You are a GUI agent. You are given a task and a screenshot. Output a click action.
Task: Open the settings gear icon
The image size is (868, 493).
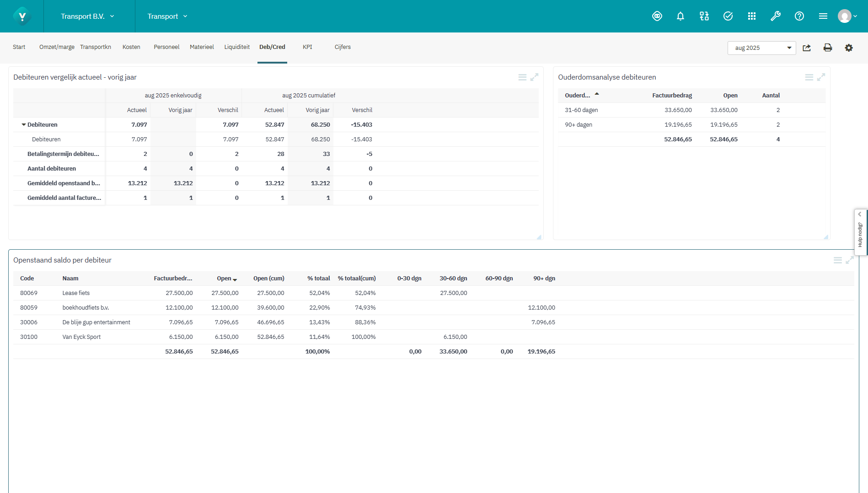coord(849,48)
